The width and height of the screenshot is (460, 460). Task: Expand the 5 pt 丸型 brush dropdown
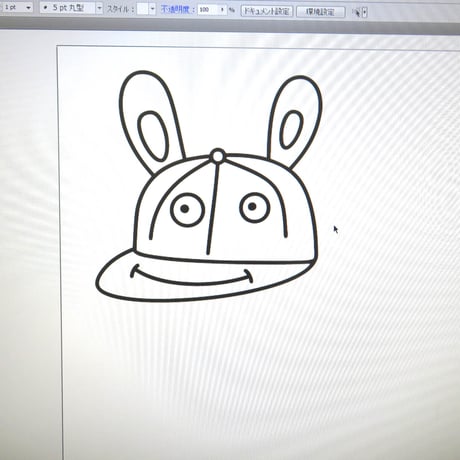click(x=99, y=8)
